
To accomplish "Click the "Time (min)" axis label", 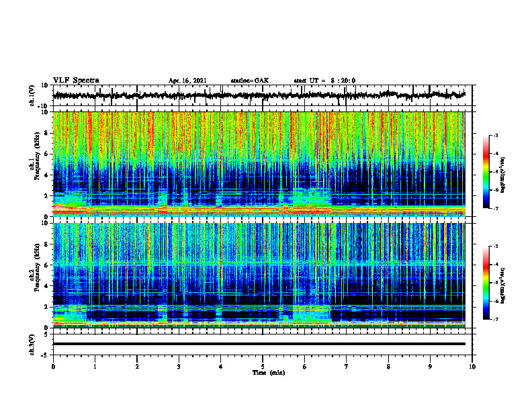I will click(269, 372).
